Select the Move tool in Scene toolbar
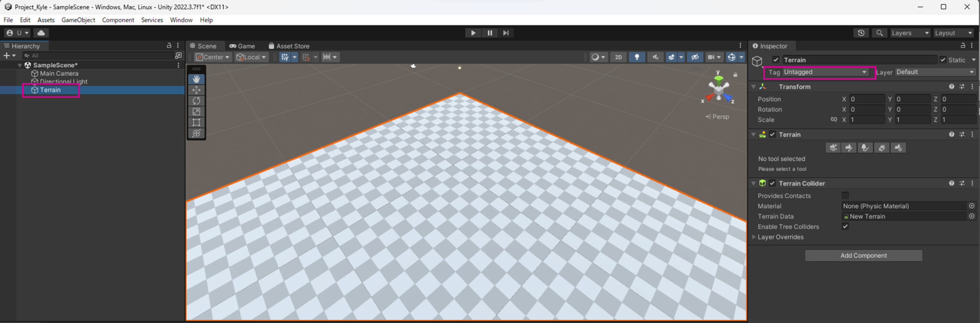 click(196, 90)
